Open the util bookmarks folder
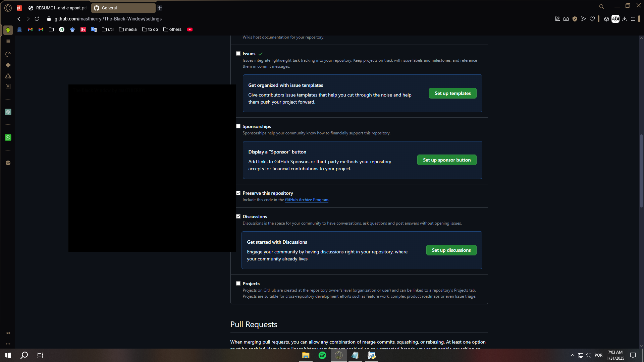 point(108,29)
